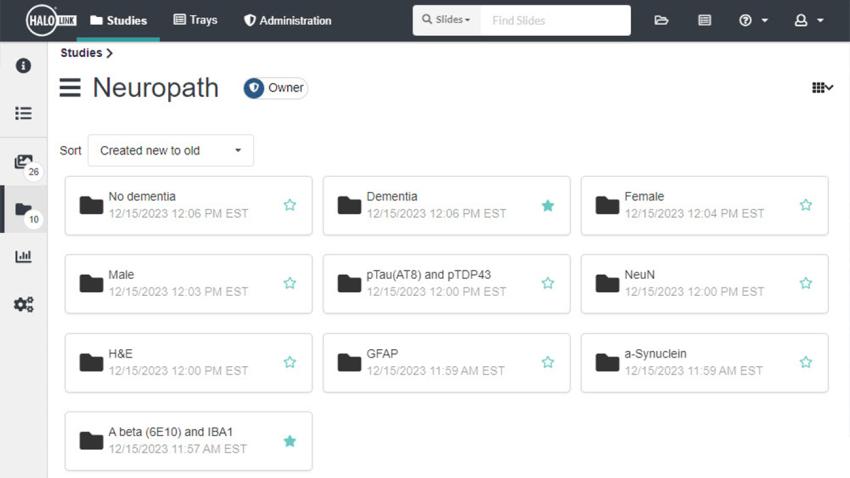Open the Sort dropdown Created new to old

[170, 151]
